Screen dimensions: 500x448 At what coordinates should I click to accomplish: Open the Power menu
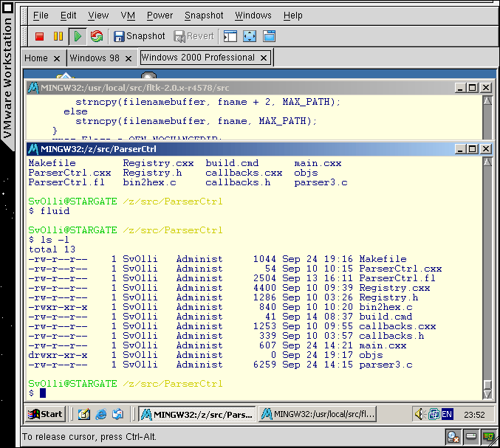click(x=160, y=15)
